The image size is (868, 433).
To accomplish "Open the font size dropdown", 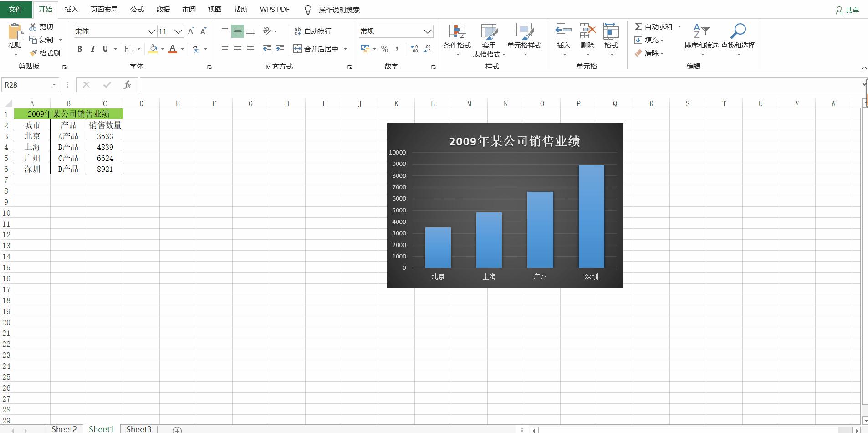I will tap(178, 31).
